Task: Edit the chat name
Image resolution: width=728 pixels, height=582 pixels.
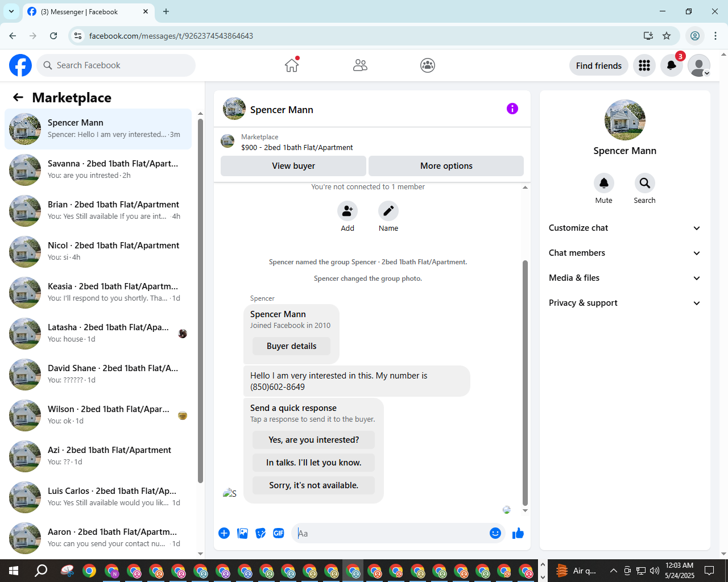Action: tap(388, 211)
